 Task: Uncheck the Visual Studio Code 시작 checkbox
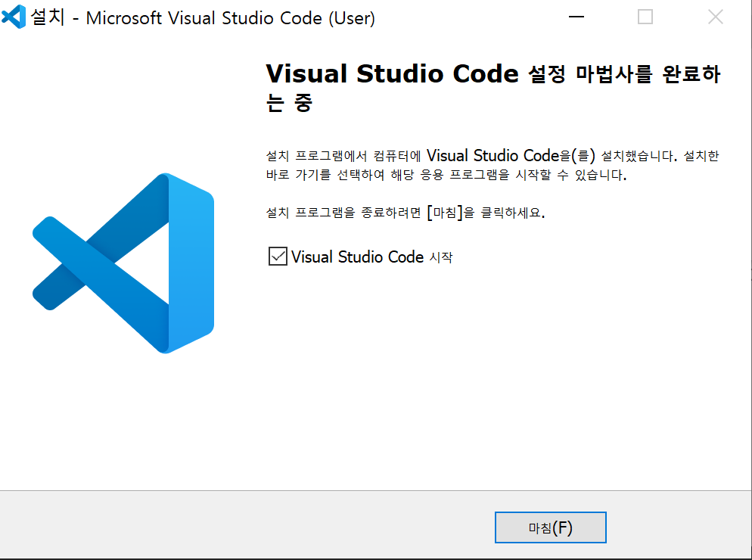click(x=278, y=257)
